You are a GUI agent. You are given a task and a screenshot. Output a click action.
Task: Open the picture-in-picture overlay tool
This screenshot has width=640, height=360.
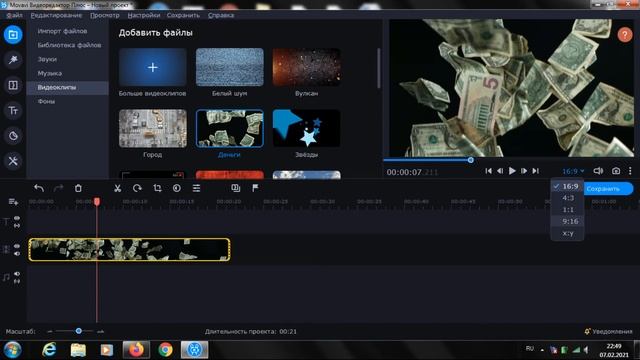(x=236, y=188)
